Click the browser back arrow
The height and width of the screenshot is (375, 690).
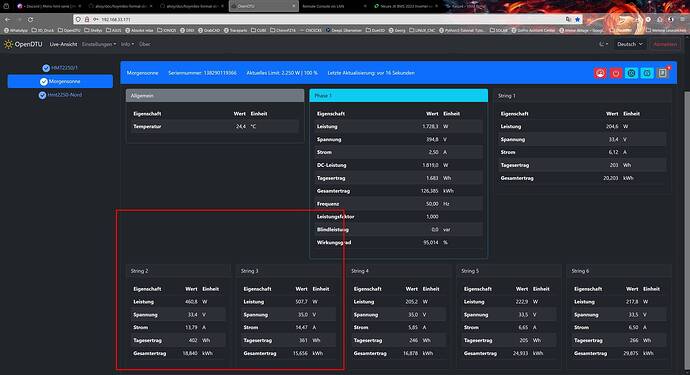coord(7,19)
